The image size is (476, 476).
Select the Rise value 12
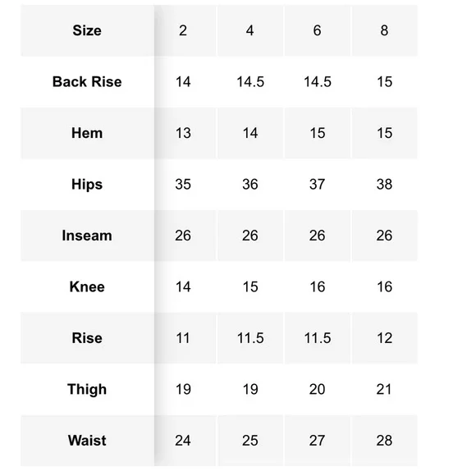(x=384, y=338)
